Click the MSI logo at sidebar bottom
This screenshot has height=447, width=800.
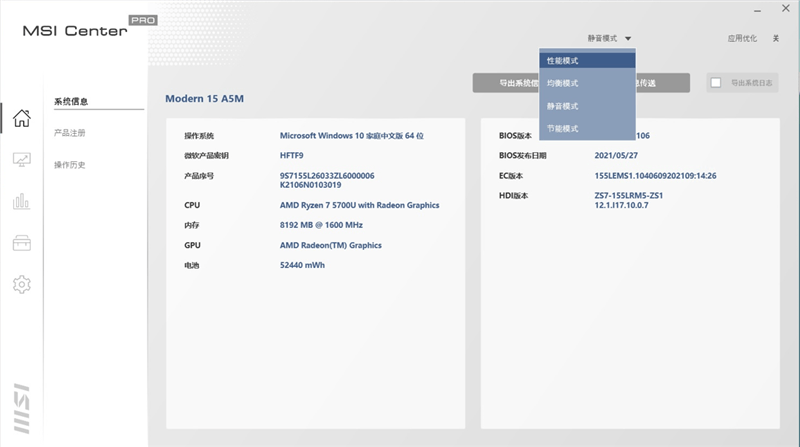tap(21, 409)
